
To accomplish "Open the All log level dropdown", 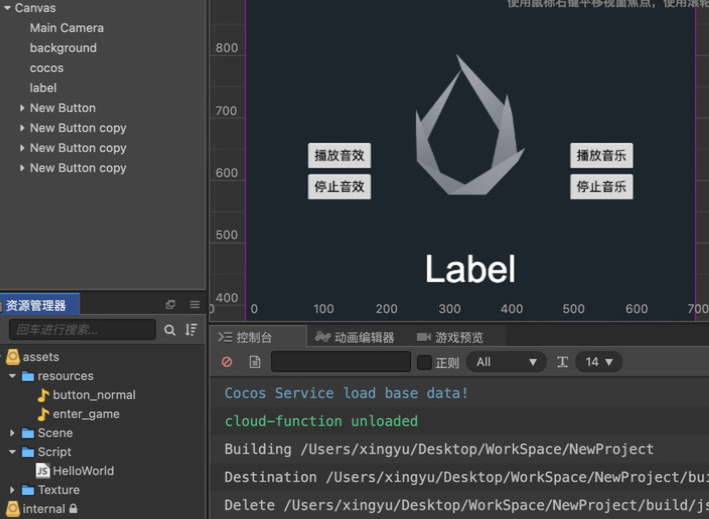I will pos(506,362).
